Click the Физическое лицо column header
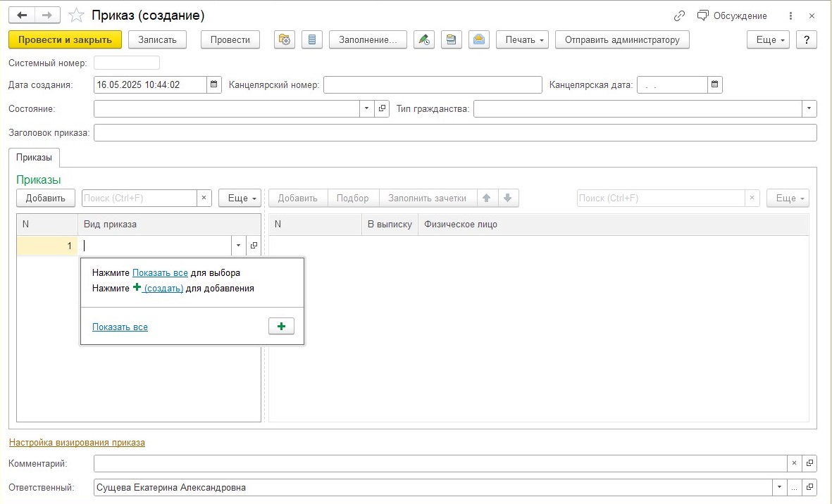This screenshot has width=832, height=504. click(614, 224)
